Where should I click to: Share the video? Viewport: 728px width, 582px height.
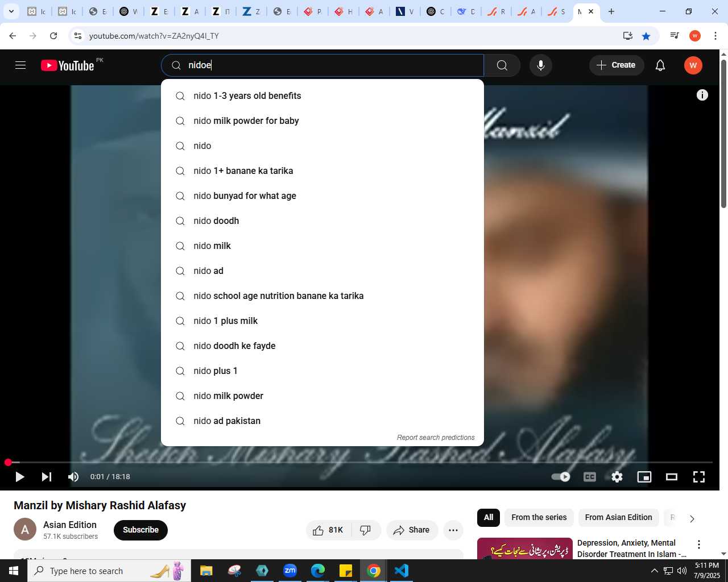click(412, 530)
